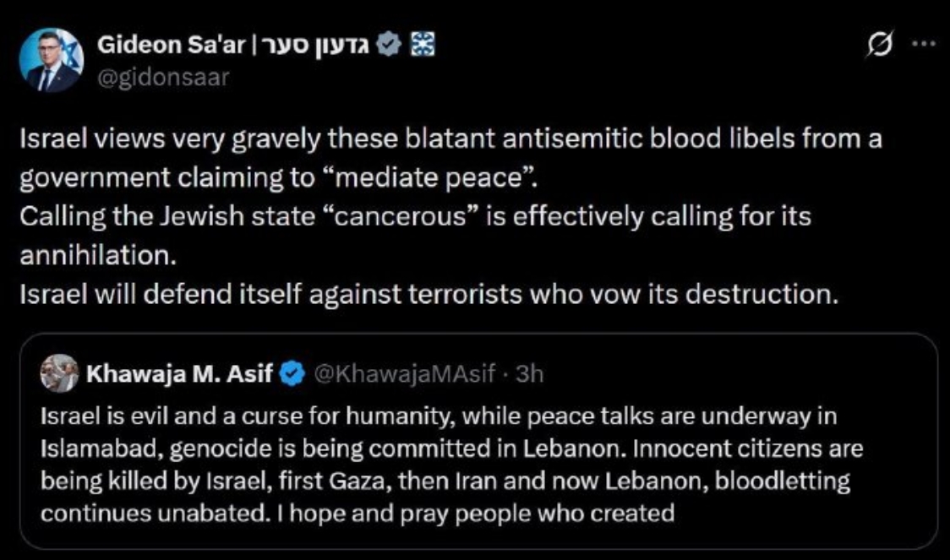Open the Gideon Sa'ar display name link
950x560 pixels.
tap(158, 45)
